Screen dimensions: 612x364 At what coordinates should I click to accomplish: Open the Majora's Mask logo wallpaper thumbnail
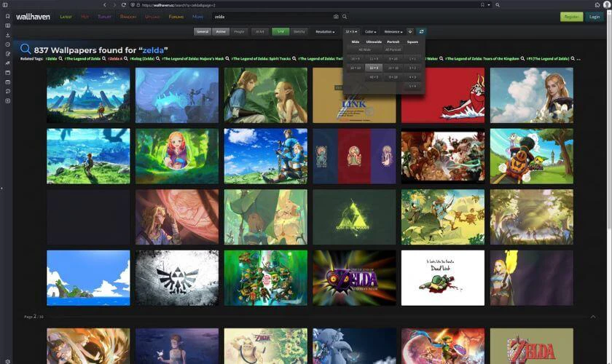(354, 278)
